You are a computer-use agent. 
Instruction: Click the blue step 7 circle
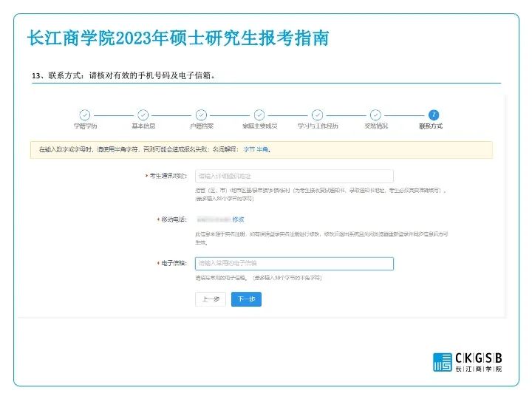(x=434, y=115)
